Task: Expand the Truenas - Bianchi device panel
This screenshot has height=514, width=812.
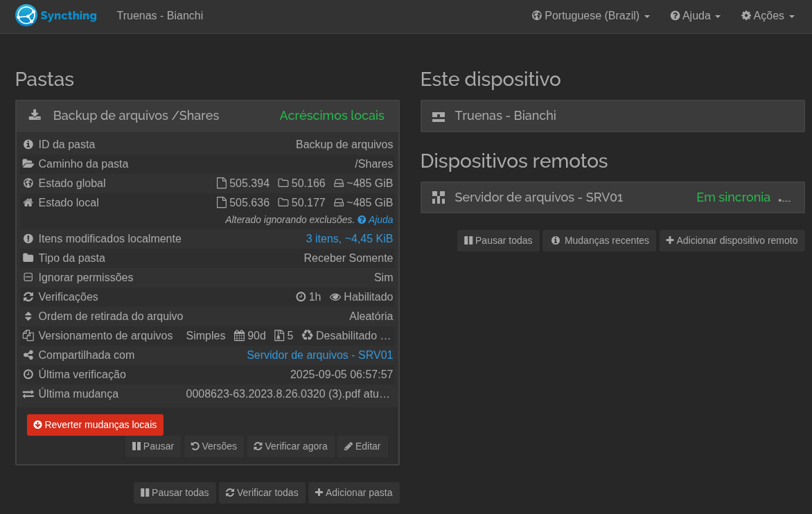Action: [x=612, y=116]
